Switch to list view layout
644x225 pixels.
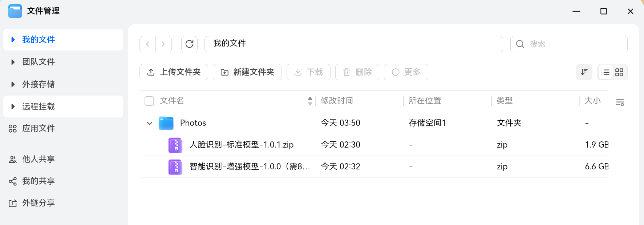tap(605, 72)
